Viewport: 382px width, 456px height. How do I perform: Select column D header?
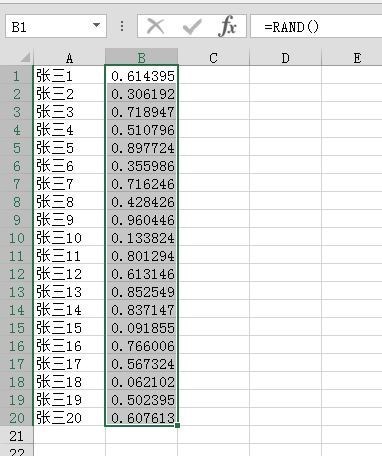pos(286,58)
